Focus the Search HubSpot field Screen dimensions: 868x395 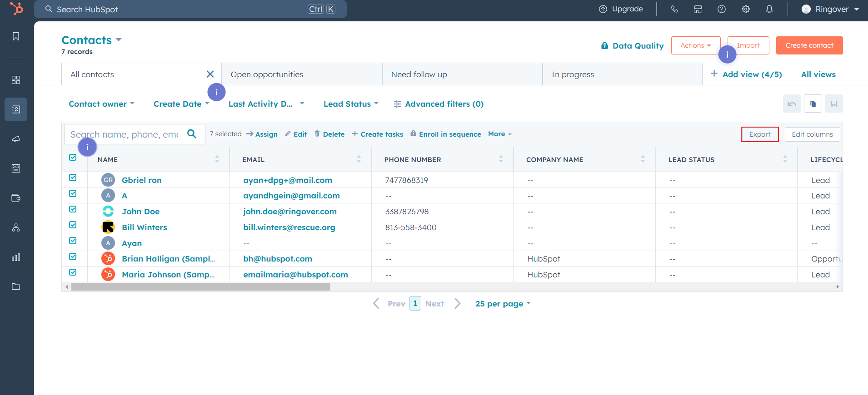[x=190, y=9]
